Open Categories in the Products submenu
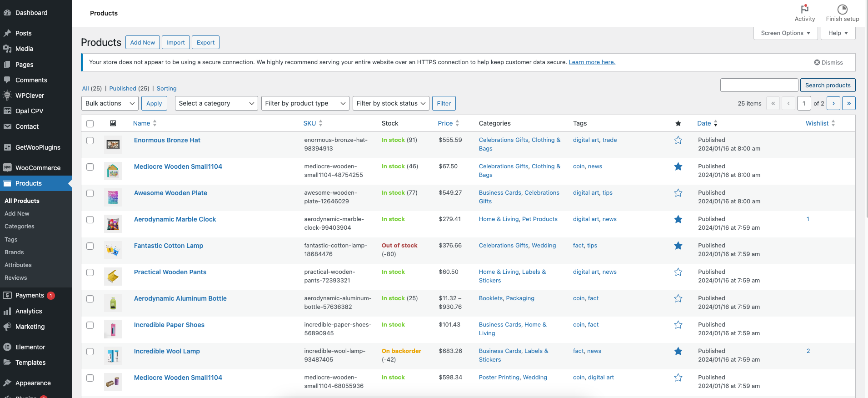The height and width of the screenshot is (398, 868). point(20,227)
